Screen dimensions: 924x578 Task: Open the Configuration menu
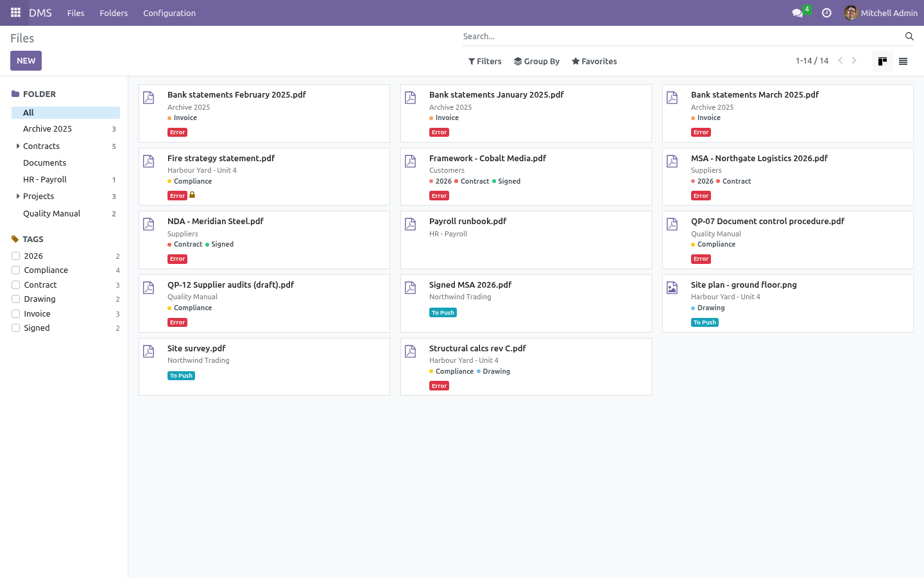click(x=169, y=13)
